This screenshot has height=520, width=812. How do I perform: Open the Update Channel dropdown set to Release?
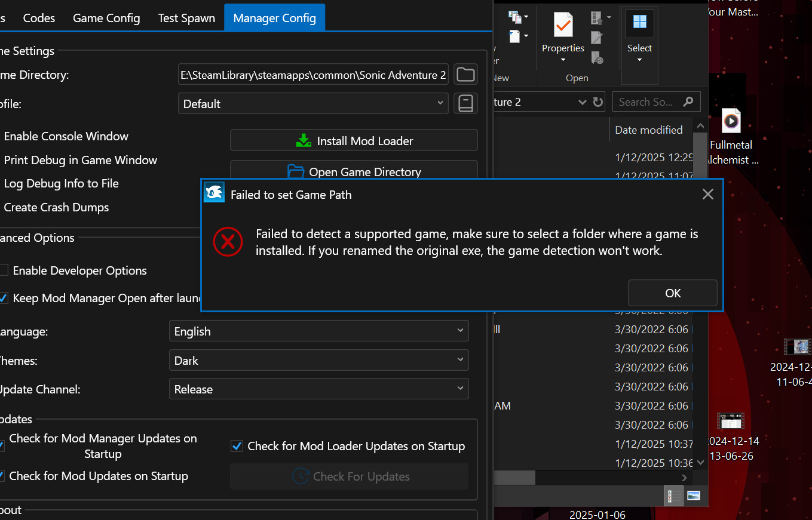pyautogui.click(x=318, y=389)
